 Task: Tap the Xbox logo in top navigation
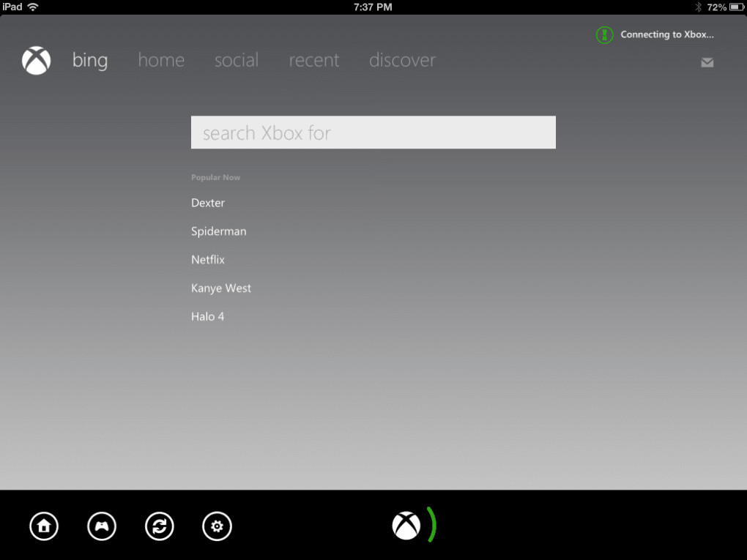pos(36,61)
